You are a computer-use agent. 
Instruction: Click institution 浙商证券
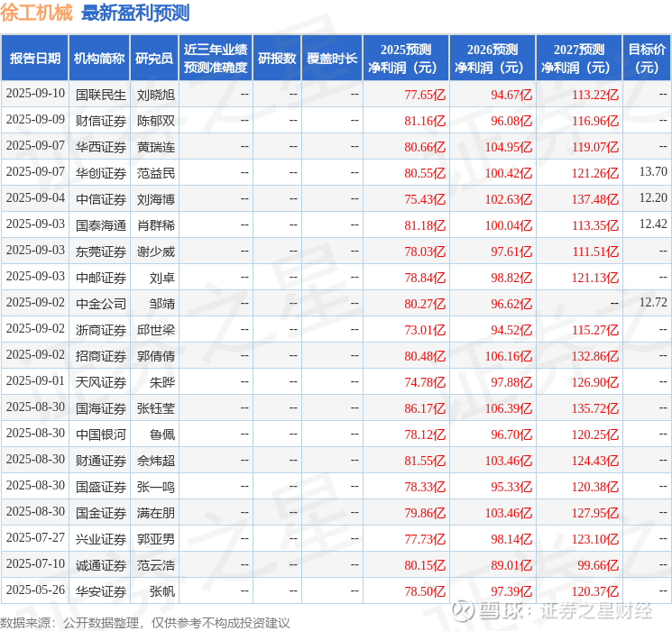tap(101, 330)
